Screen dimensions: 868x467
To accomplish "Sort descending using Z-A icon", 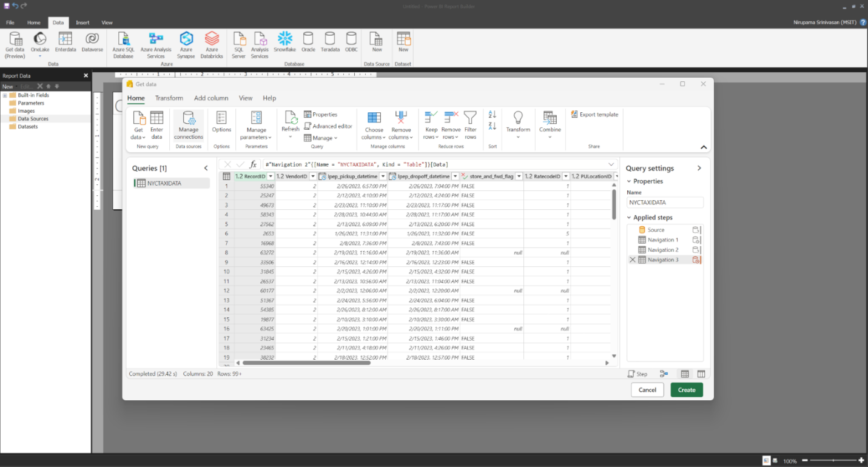I will [493, 126].
